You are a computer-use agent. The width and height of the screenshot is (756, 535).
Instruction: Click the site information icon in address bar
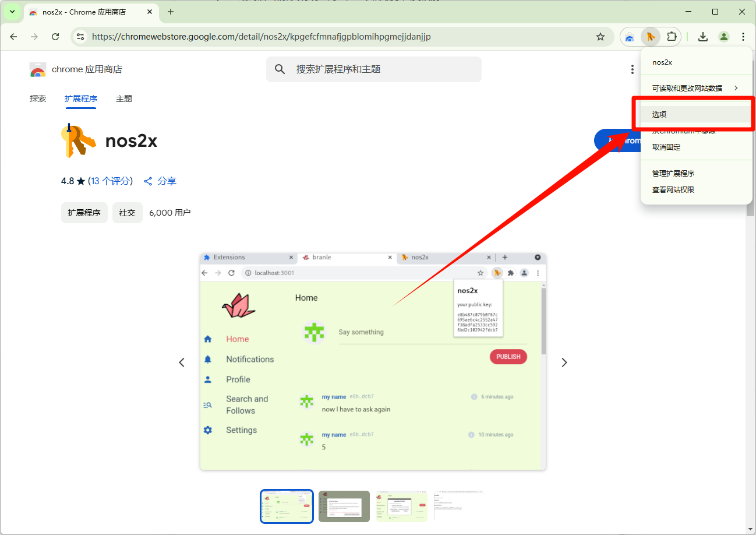(x=81, y=37)
